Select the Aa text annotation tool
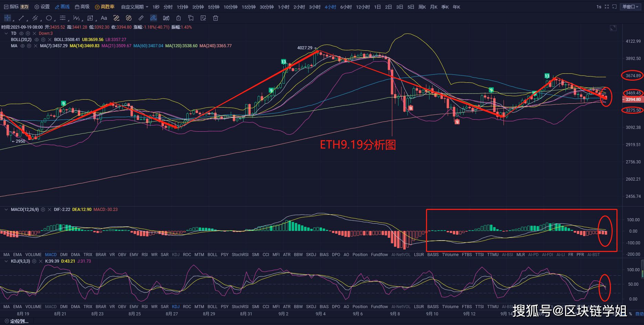The height and width of the screenshot is (325, 644). pyautogui.click(x=104, y=18)
